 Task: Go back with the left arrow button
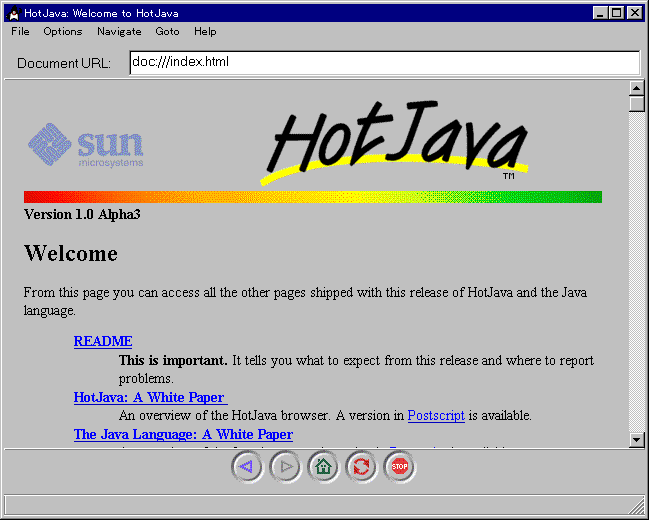247,467
